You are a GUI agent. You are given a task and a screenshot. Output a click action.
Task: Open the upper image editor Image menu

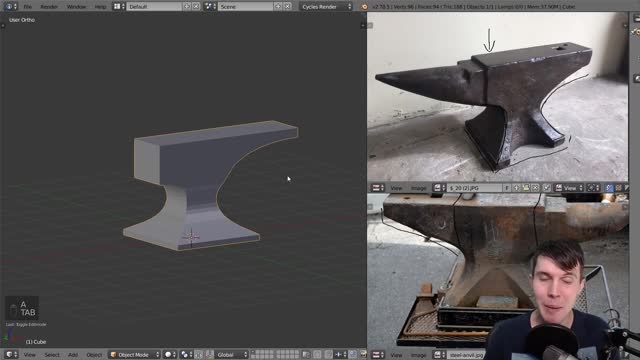(418, 188)
